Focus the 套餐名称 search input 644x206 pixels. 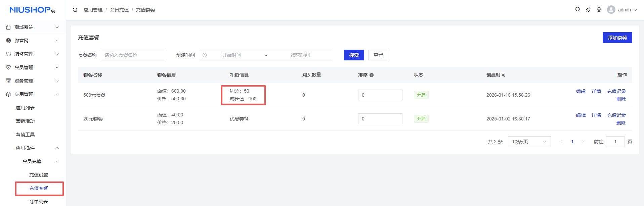pyautogui.click(x=133, y=55)
